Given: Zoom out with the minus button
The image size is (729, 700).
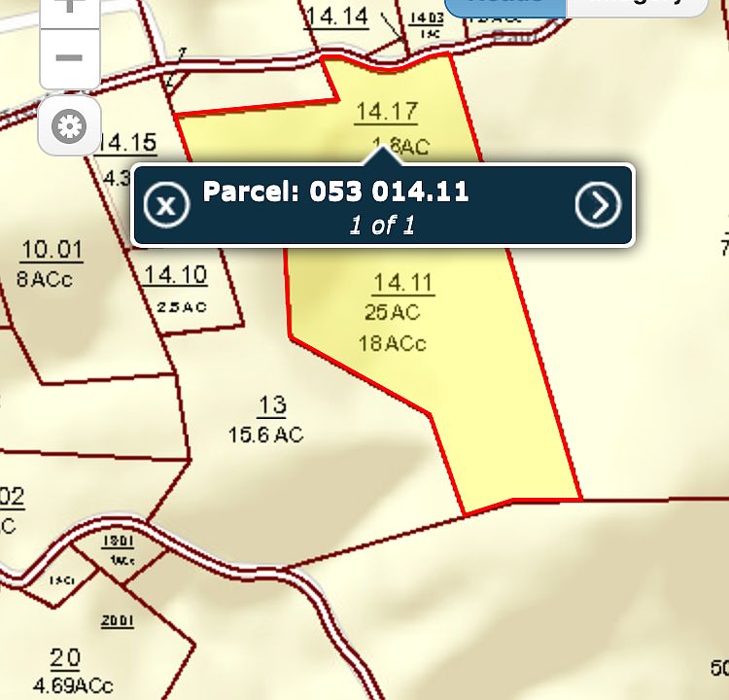Looking at the screenshot, I should click(x=70, y=58).
